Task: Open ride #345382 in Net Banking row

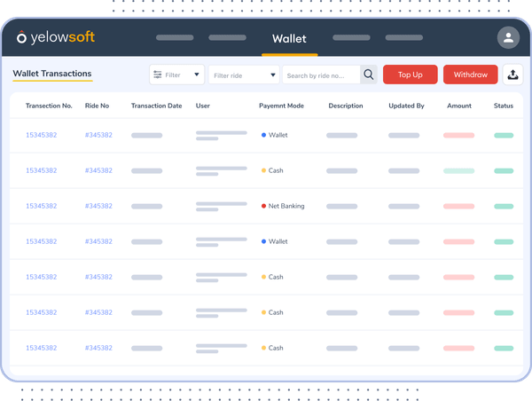Action: click(98, 206)
